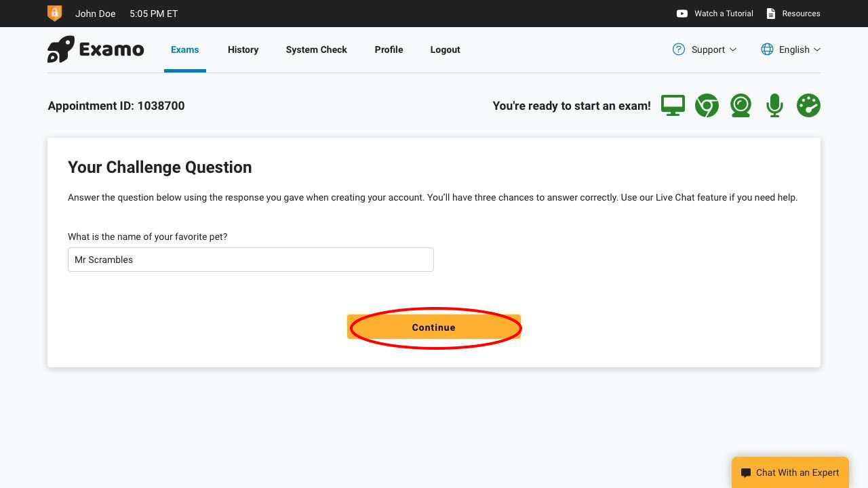The height and width of the screenshot is (488, 868).
Task: Click the John Doe user name
Action: coord(95,14)
